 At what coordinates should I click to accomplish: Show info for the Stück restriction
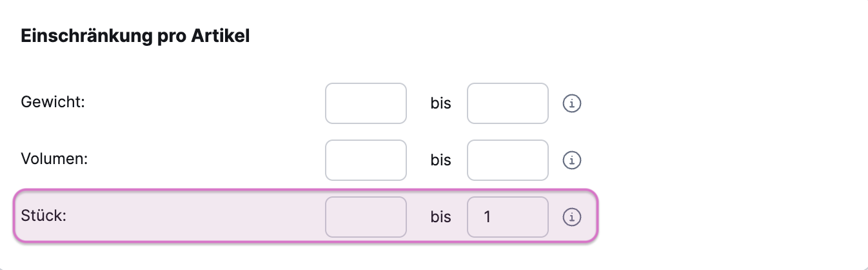[x=572, y=218]
